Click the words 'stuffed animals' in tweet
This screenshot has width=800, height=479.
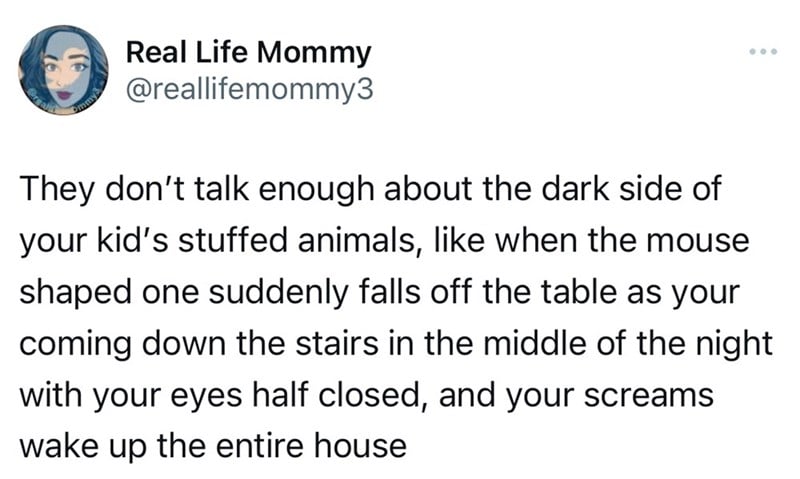[296, 240]
